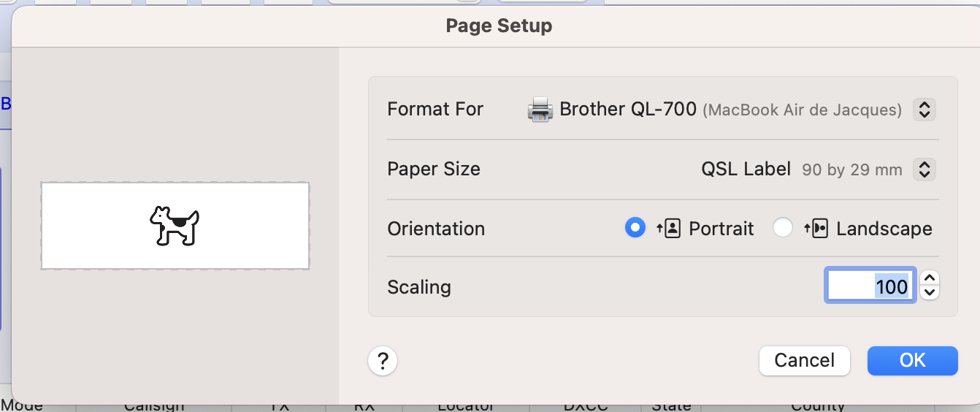Select the Landscape radio button
This screenshot has width=980, height=412.
coord(783,228)
